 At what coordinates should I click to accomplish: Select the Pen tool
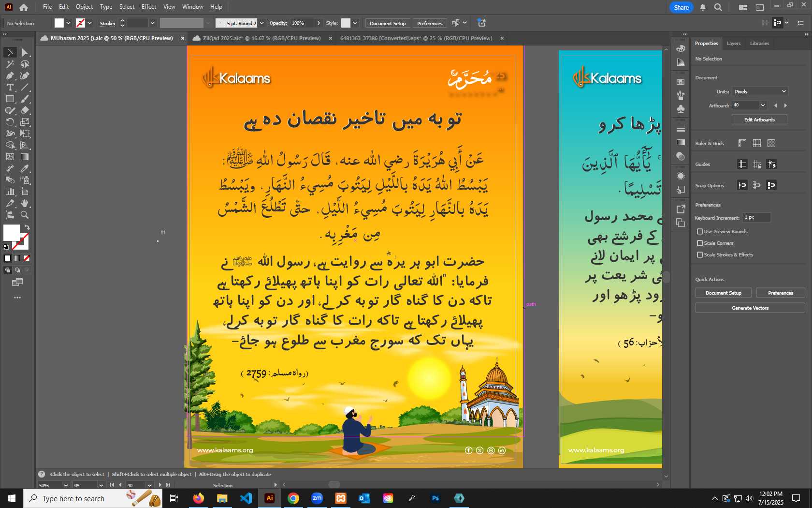click(10, 75)
